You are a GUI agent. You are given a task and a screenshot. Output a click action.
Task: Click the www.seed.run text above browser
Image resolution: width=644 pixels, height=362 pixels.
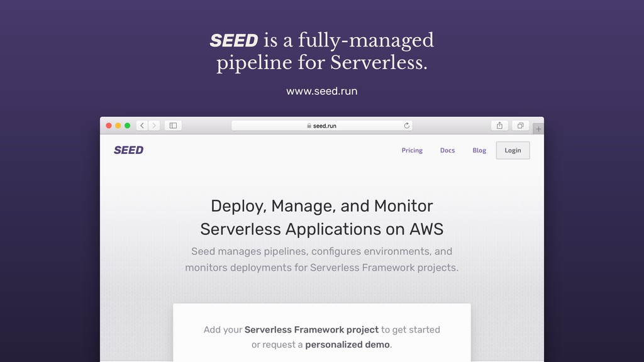321,91
